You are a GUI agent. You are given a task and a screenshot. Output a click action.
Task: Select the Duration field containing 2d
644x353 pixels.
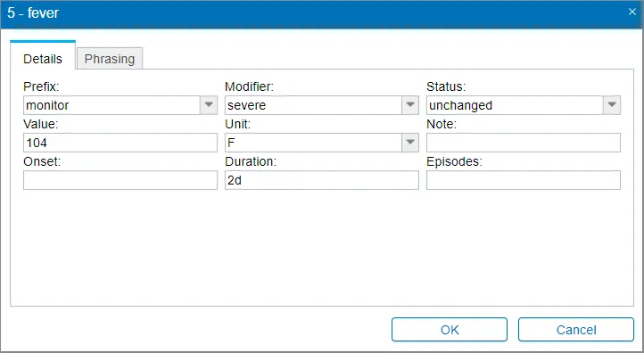[x=322, y=180]
